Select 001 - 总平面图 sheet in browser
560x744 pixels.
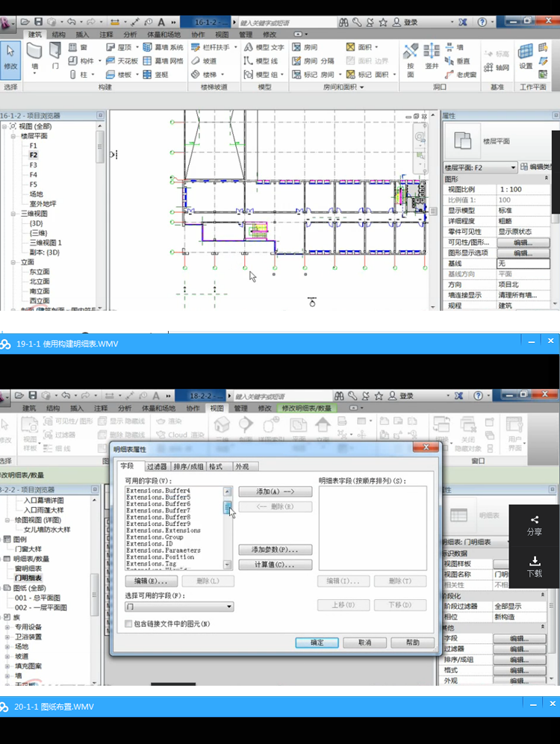pyautogui.click(x=37, y=598)
